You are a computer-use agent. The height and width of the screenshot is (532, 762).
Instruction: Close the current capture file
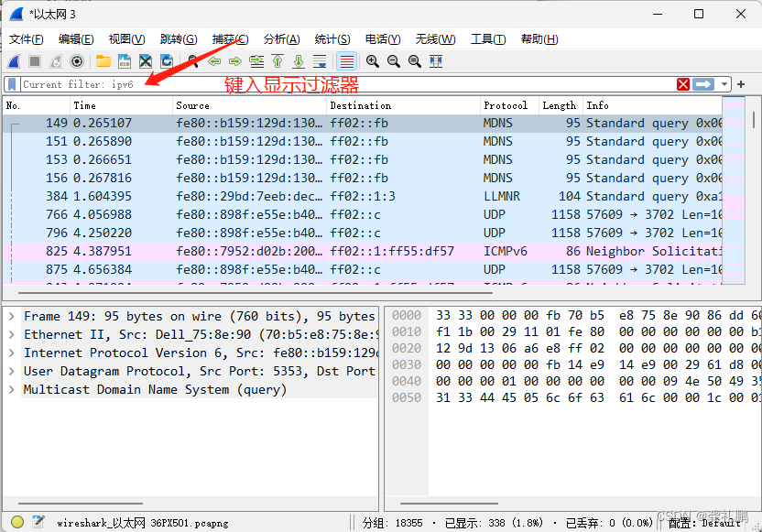coord(146,61)
